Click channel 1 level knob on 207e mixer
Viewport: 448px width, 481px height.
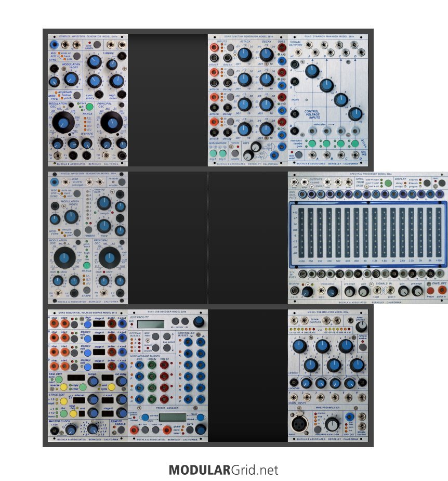(299, 346)
